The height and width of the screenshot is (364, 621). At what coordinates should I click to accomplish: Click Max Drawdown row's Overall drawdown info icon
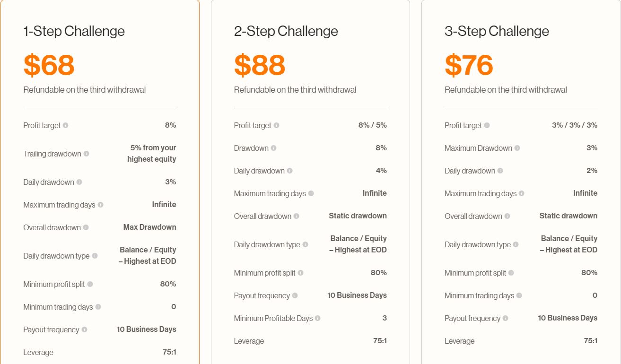[86, 227]
